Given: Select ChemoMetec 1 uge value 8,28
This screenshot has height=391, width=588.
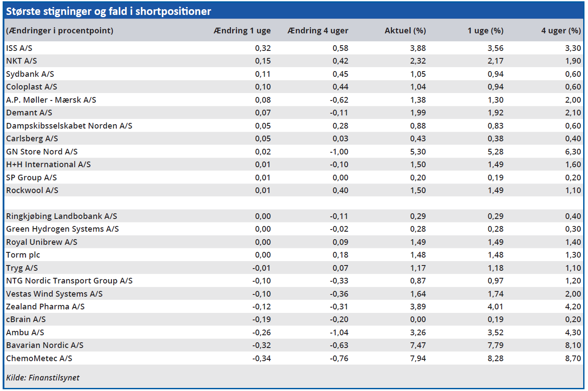Looking at the screenshot, I should coord(495,359).
